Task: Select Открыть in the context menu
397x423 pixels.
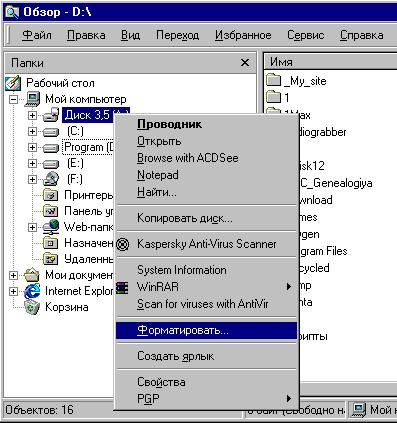Action: point(206,141)
